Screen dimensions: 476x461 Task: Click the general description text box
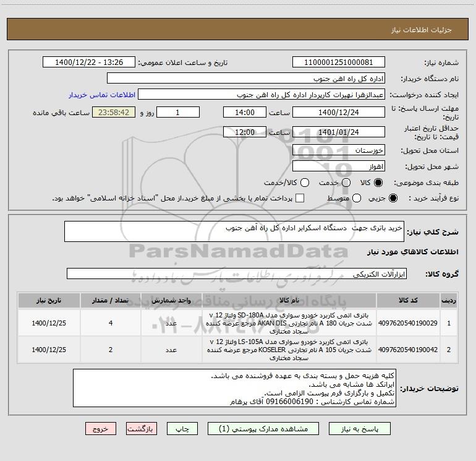click(x=234, y=231)
